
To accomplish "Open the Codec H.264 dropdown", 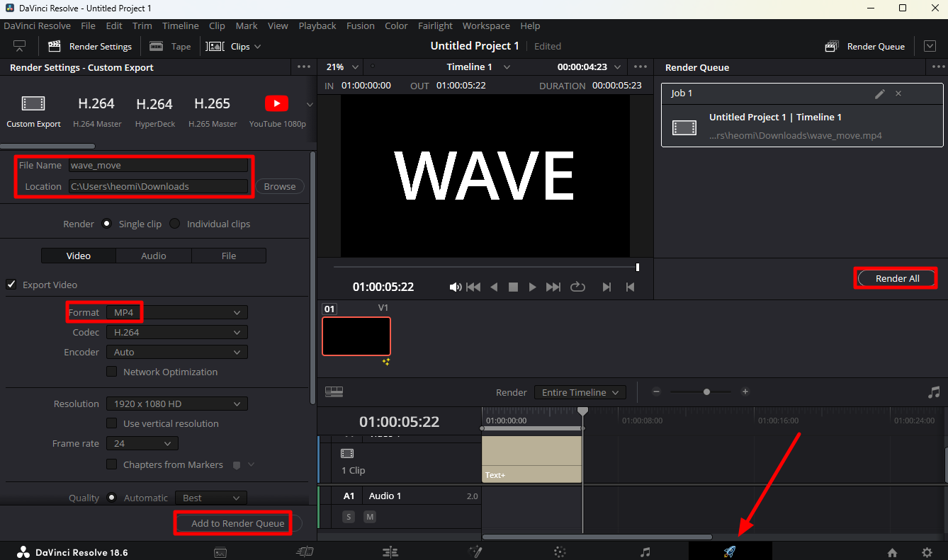I will [177, 332].
